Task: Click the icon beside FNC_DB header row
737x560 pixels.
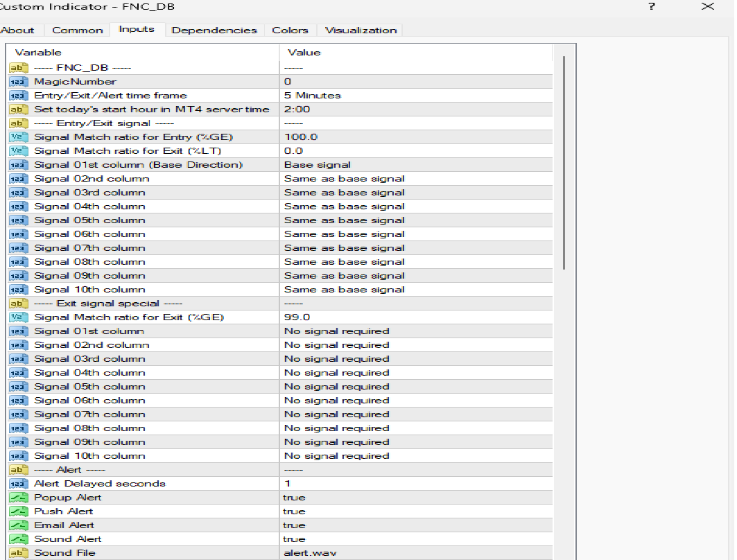Action: pyautogui.click(x=18, y=68)
